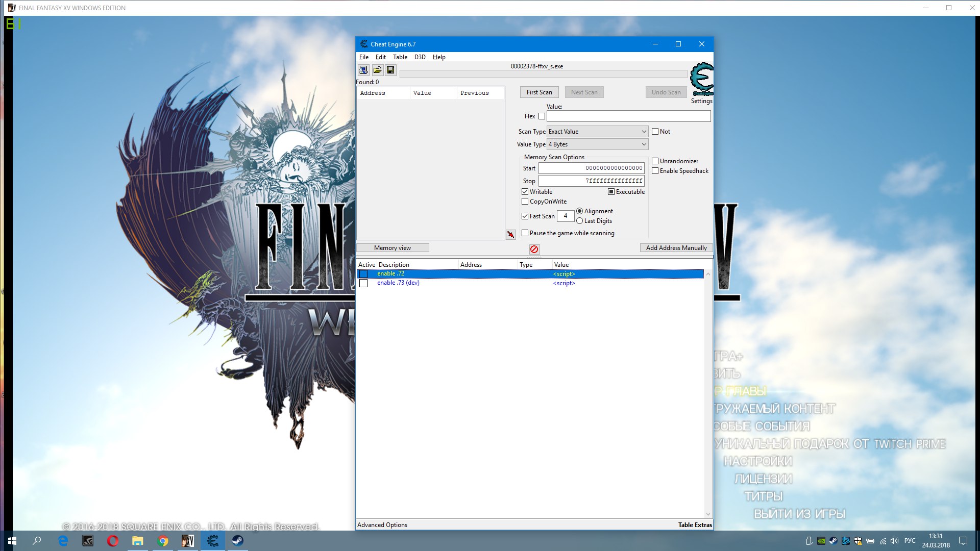Launch Microsoft Edge from the taskbar
The width and height of the screenshot is (980, 551).
pos(63,541)
